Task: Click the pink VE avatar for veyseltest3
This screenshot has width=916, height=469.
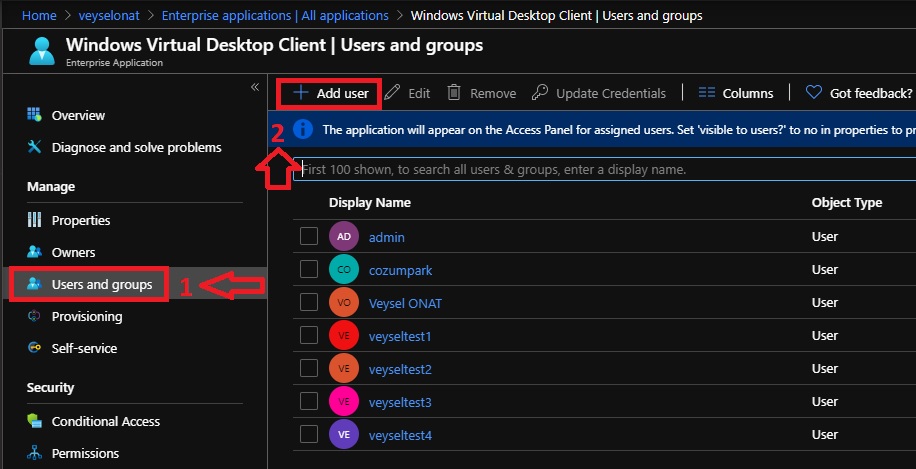Action: [344, 402]
